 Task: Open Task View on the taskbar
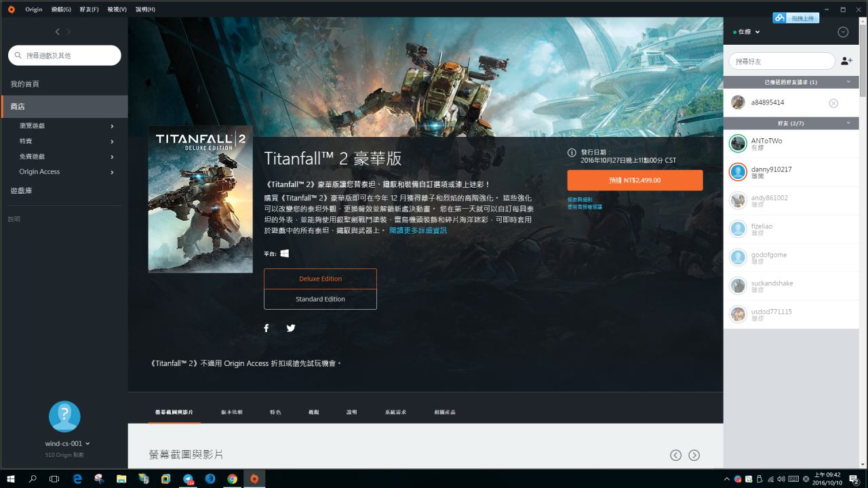pyautogui.click(x=54, y=479)
